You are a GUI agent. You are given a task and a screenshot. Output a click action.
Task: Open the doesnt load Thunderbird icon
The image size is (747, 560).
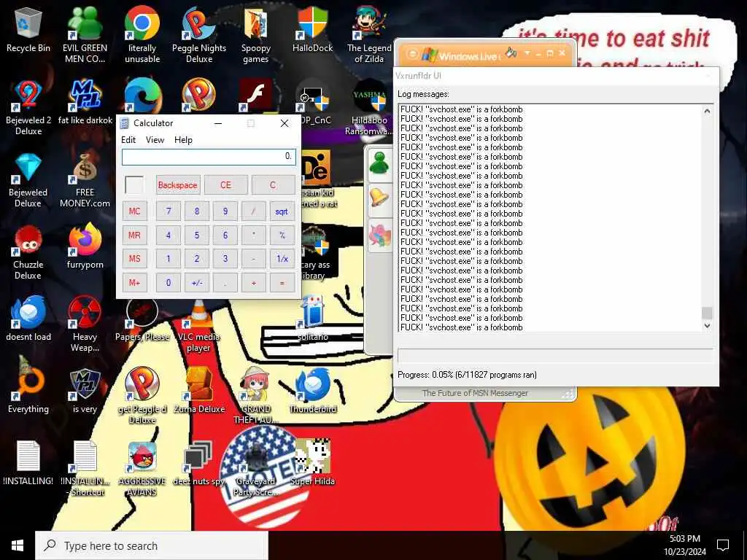coord(28,318)
